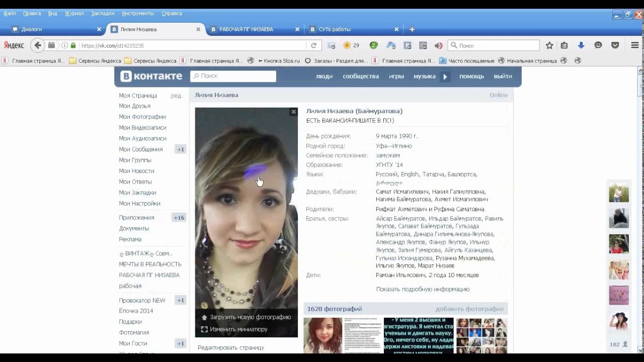Open the red-haired woman photo thumbnail
This screenshot has width=644, height=362.
tap(323, 335)
